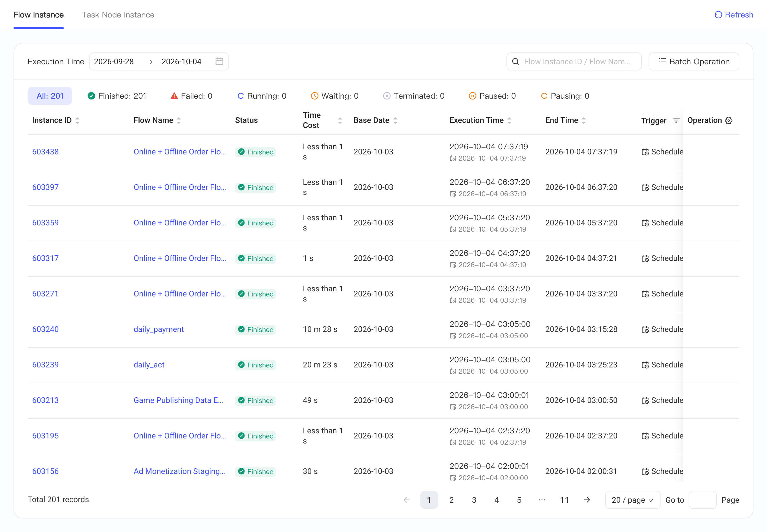Click the start date 2026-09-28 field

(114, 61)
